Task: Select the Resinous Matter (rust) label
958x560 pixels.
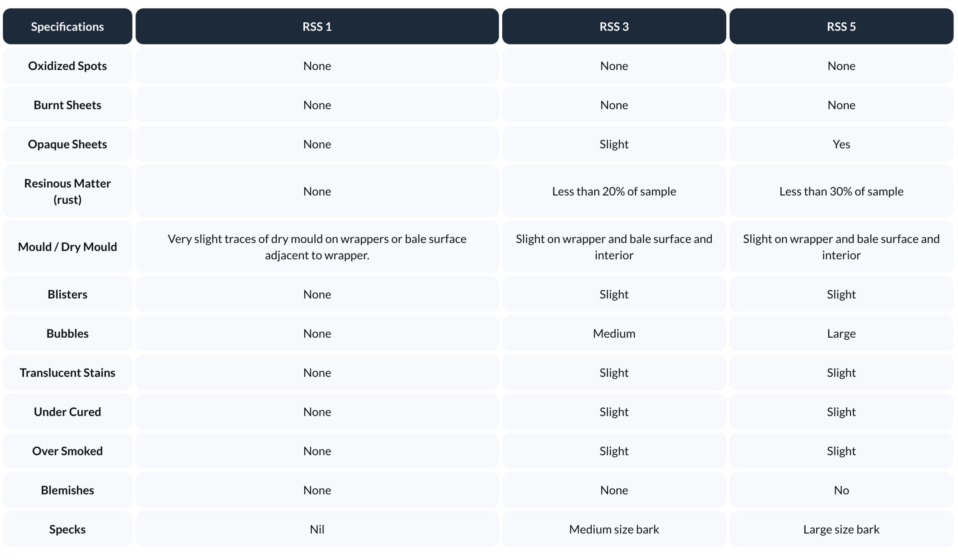Action: (67, 191)
